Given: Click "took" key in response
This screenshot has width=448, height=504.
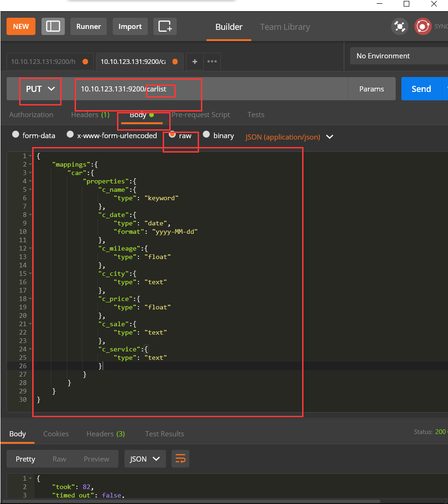Looking at the screenshot, I should pyautogui.click(x=63, y=487).
